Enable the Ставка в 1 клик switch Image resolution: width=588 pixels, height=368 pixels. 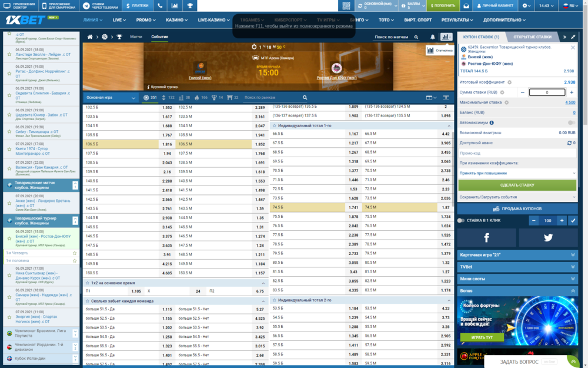[x=461, y=220]
